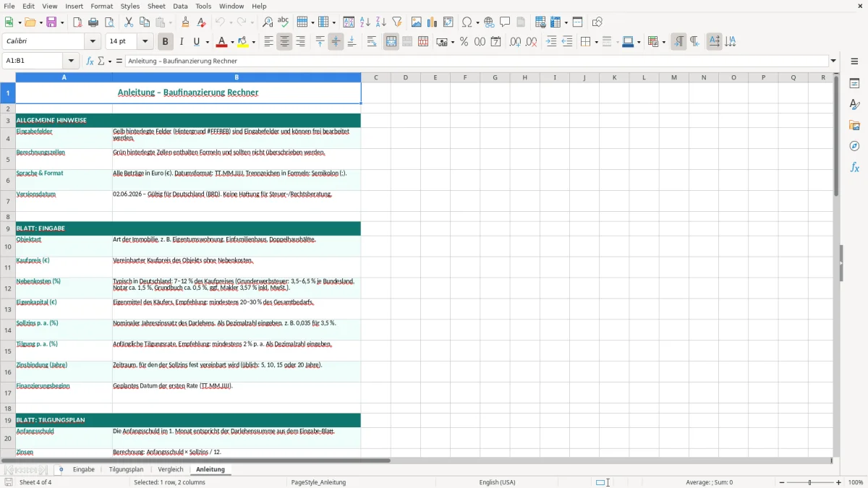Expand the background color dropdown arrow
The height and width of the screenshot is (488, 868).
[253, 42]
